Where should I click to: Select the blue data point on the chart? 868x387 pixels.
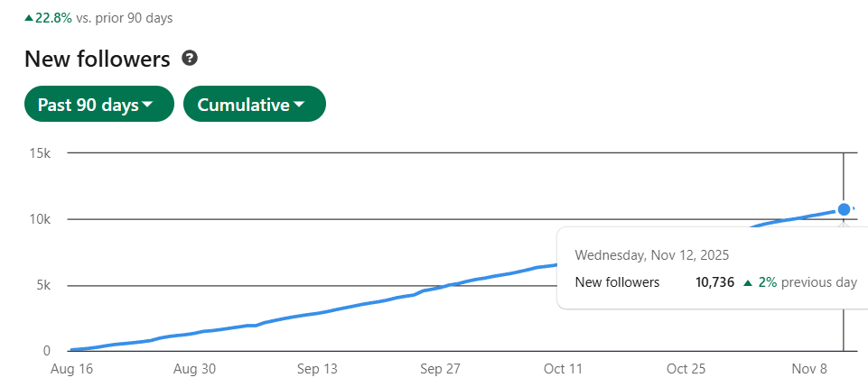pos(844,209)
